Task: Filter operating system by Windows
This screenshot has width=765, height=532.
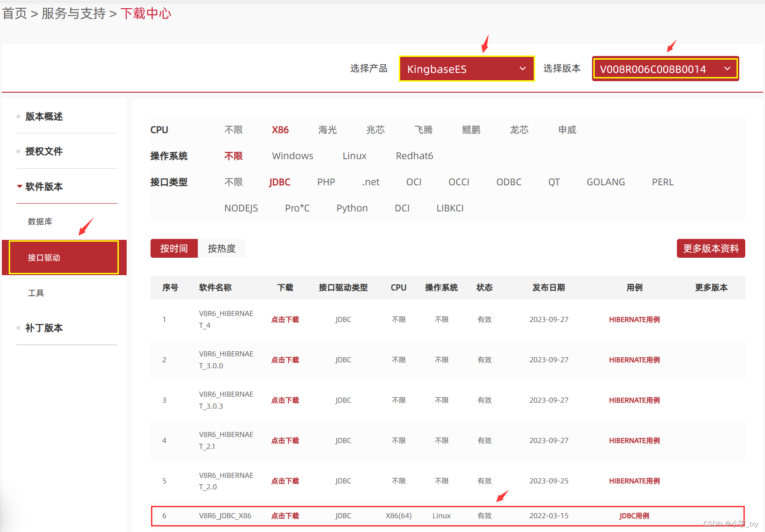Action: click(293, 156)
